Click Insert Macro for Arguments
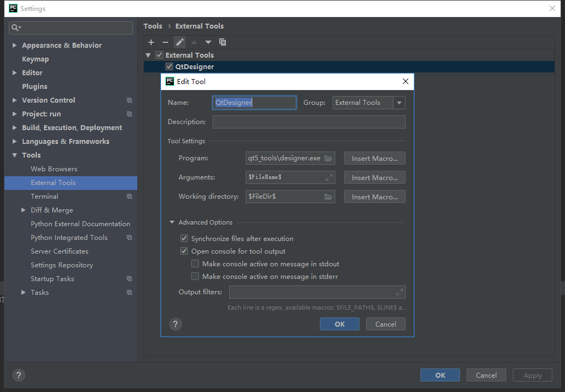 375,177
